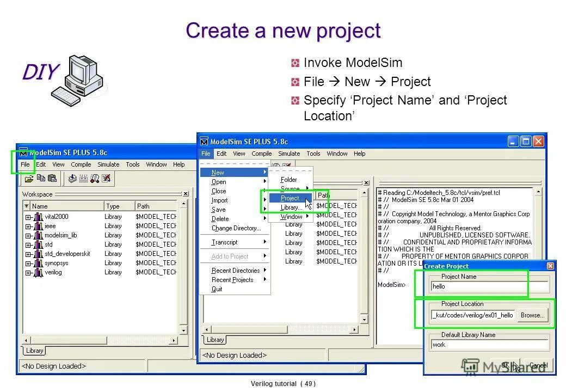Click the modelsim_lib library icon
The image size is (566, 392).
pos(38,236)
